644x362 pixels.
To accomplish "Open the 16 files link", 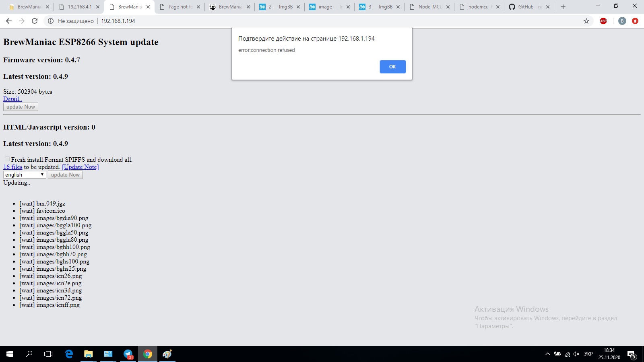I will click(x=13, y=167).
